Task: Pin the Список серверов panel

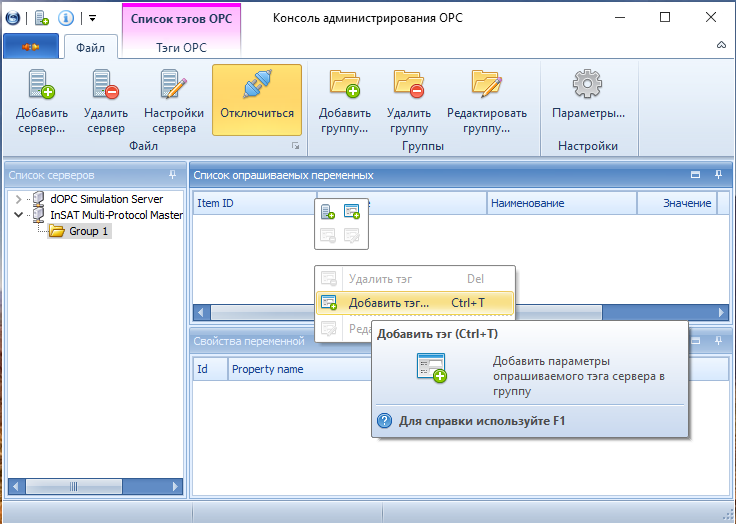Action: [x=172, y=175]
